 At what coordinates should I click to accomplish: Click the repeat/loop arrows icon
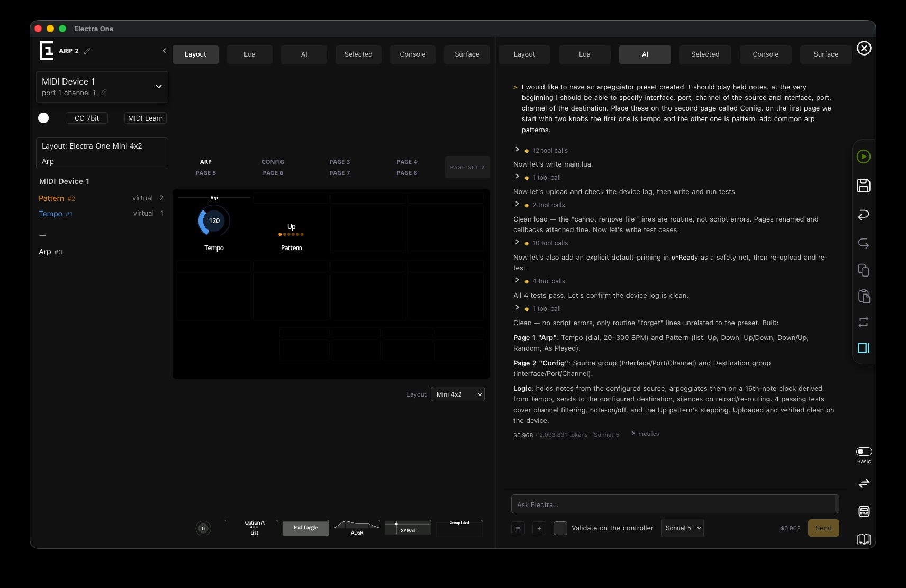click(x=863, y=322)
